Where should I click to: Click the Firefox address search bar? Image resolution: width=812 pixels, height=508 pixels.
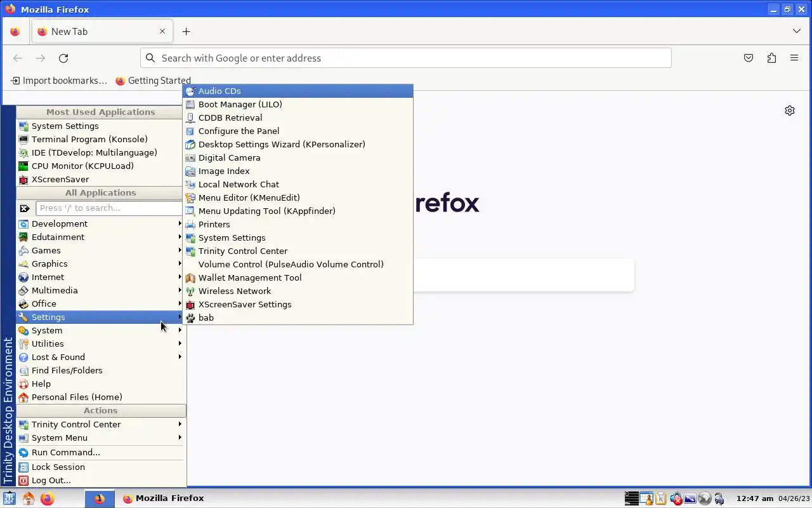[406, 58]
